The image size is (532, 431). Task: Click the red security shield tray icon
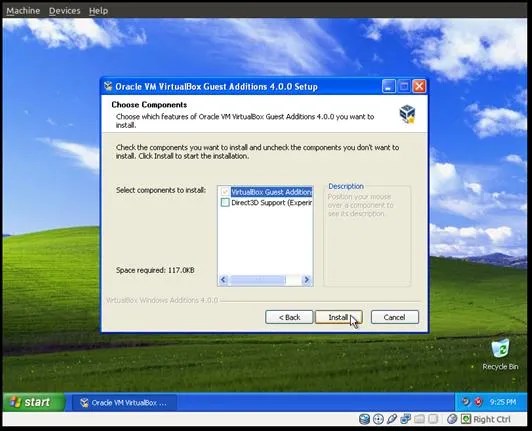[478, 402]
